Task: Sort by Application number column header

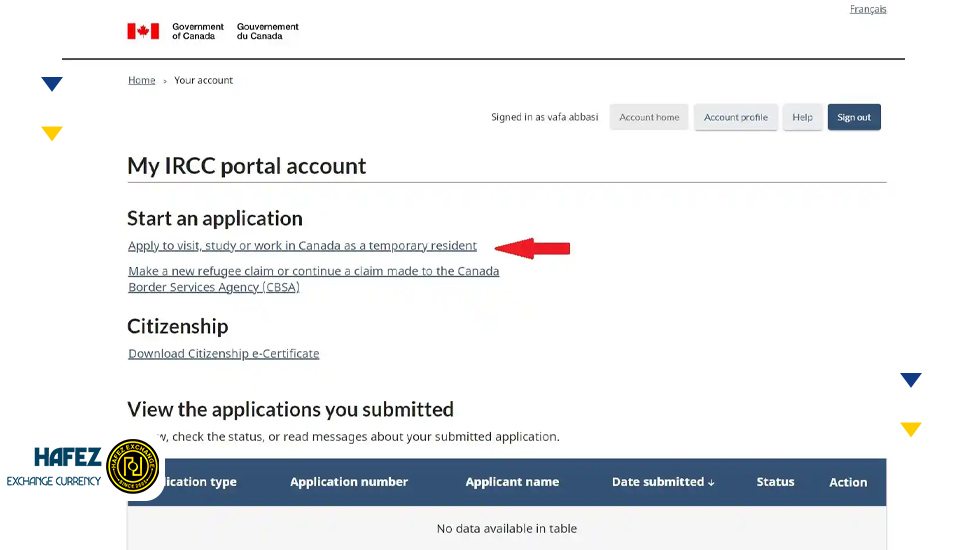Action: point(349,482)
